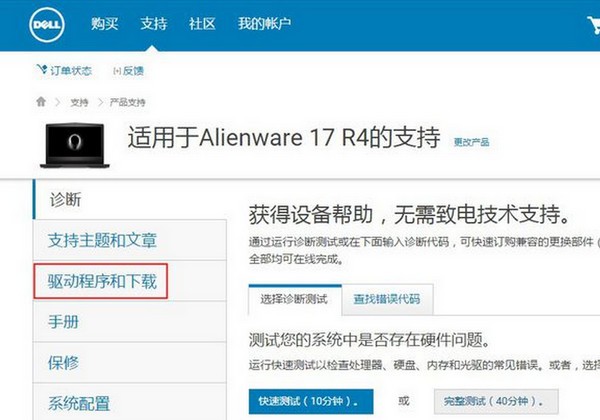
Task: Start 完整测试 (40分钟) button
Action: tap(496, 402)
